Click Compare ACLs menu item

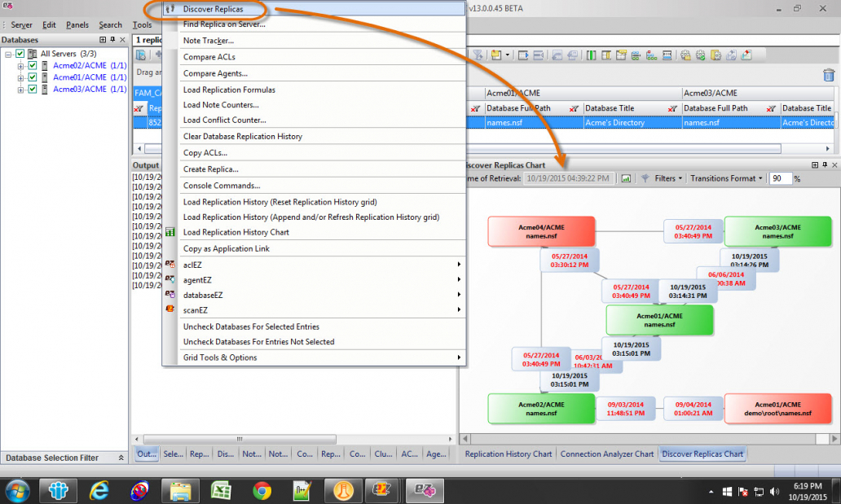[x=314, y=57]
